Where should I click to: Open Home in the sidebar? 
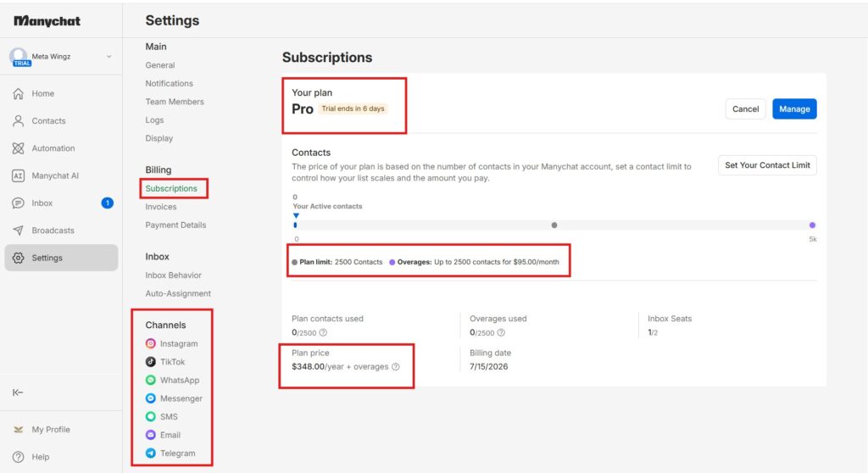click(x=61, y=93)
